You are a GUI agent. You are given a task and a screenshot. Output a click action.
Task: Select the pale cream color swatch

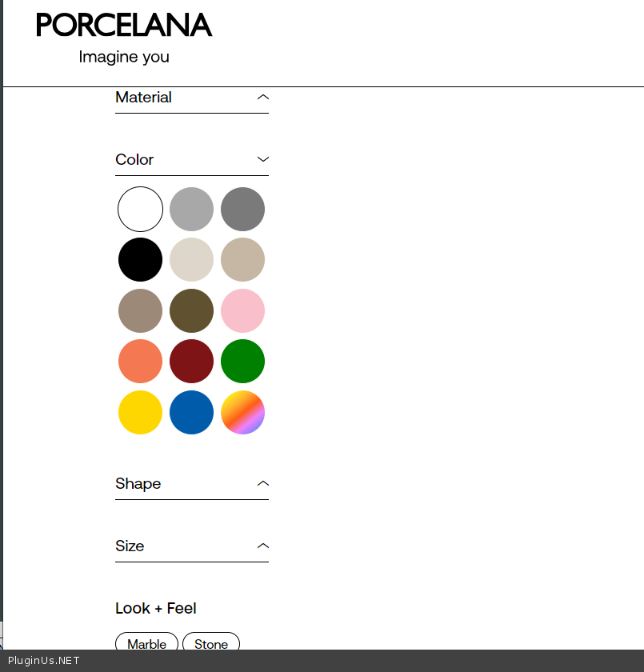click(x=191, y=260)
